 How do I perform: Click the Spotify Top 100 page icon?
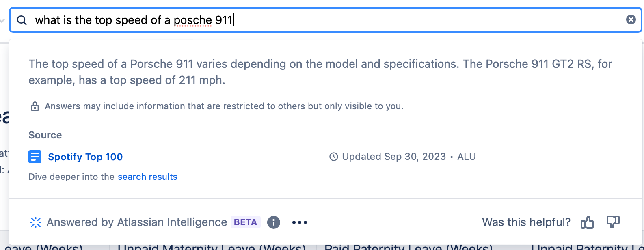(35, 157)
